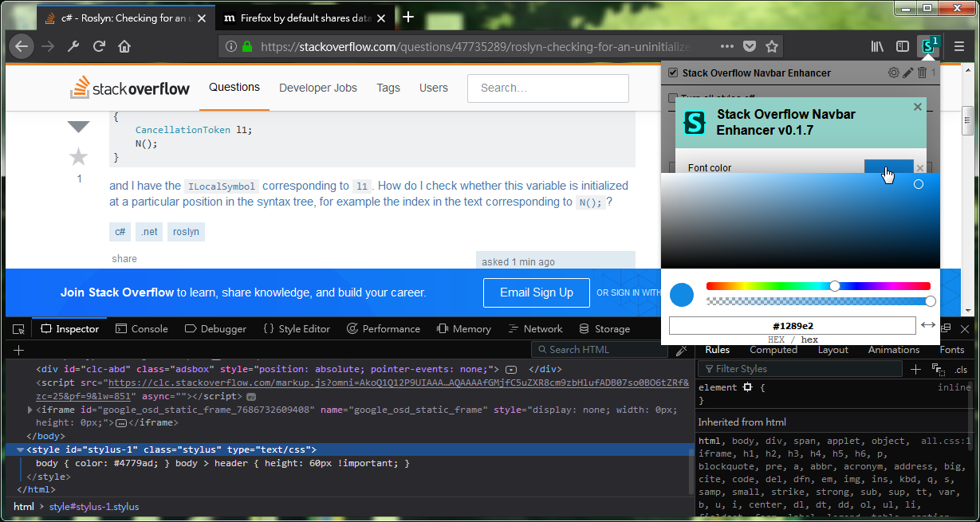Collapse the stylus-1 style node
The height and width of the screenshot is (522, 980).
(x=20, y=450)
